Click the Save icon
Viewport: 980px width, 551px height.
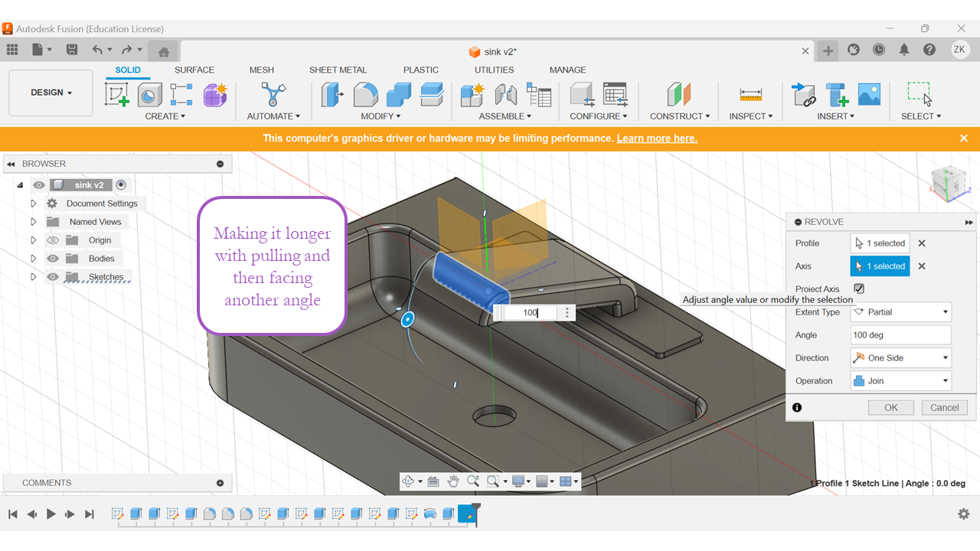pos(72,50)
